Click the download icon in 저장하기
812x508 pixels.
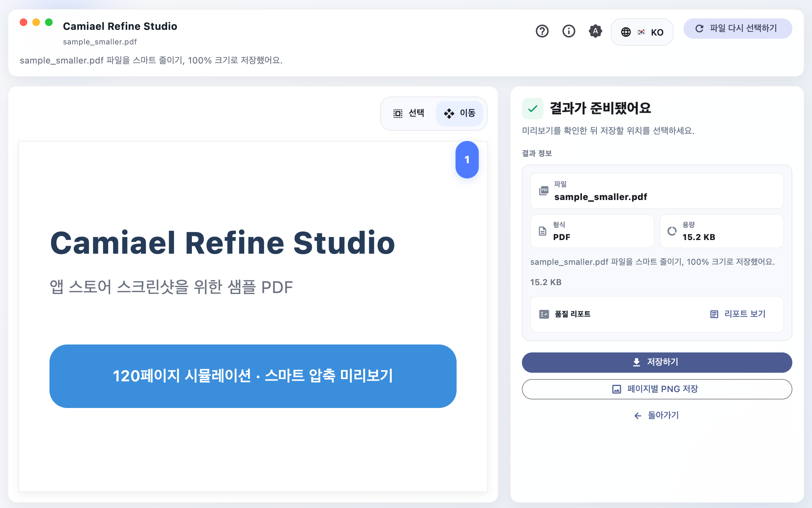[636, 362]
